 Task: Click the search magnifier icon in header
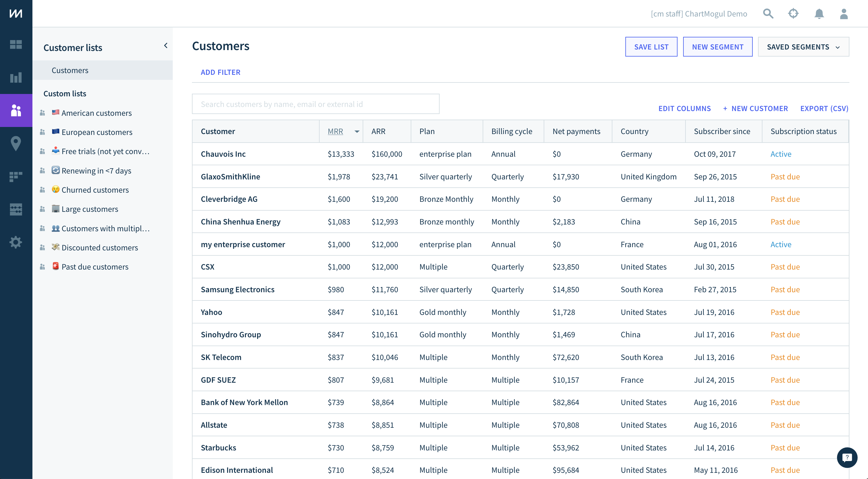(768, 14)
